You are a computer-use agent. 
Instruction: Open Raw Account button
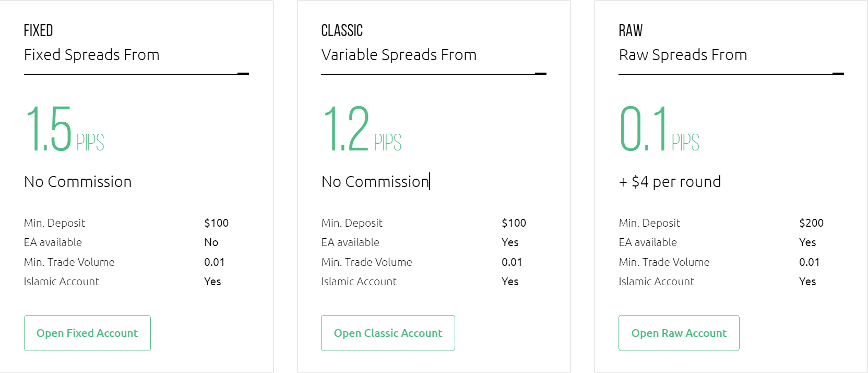pyautogui.click(x=679, y=333)
